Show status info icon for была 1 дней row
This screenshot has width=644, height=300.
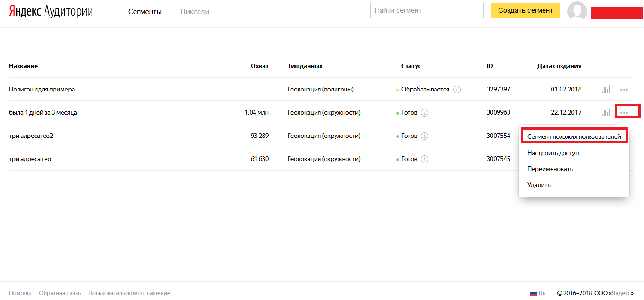click(x=425, y=113)
